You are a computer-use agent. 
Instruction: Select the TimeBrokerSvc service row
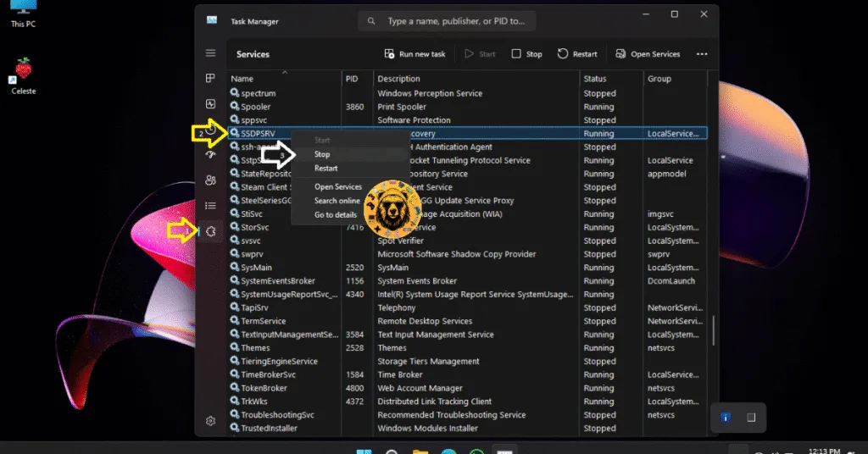[468, 374]
